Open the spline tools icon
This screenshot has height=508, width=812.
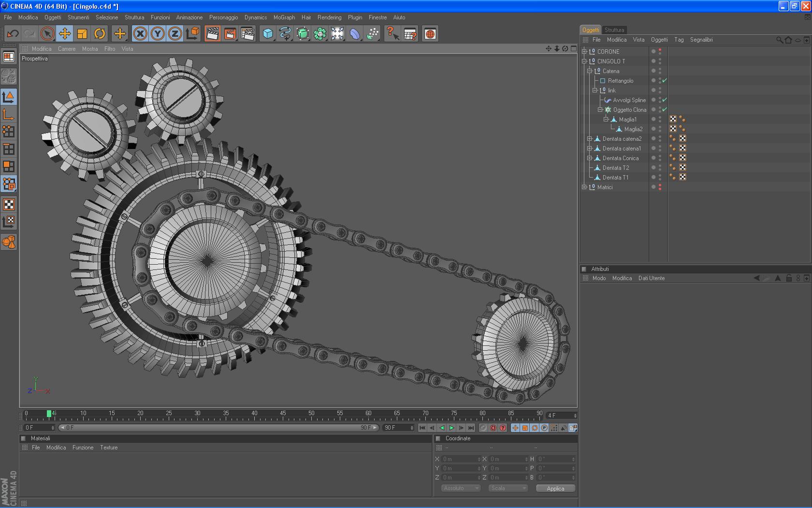coord(285,33)
